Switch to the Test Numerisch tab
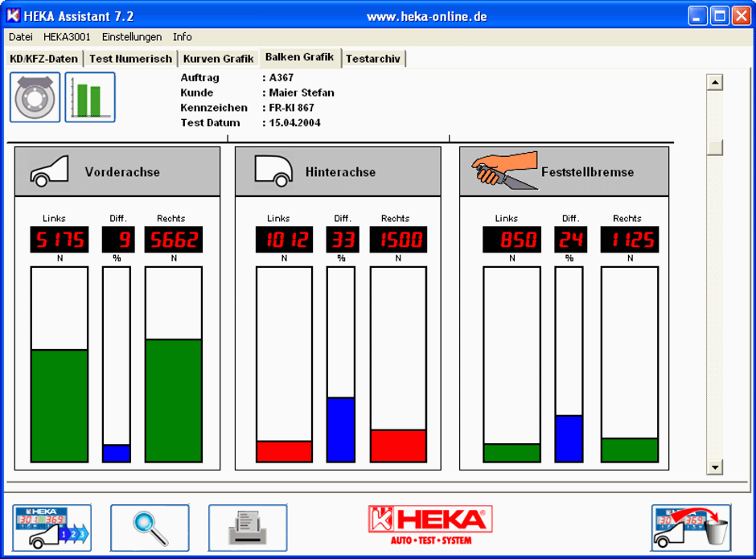The image size is (756, 559). 131,59
